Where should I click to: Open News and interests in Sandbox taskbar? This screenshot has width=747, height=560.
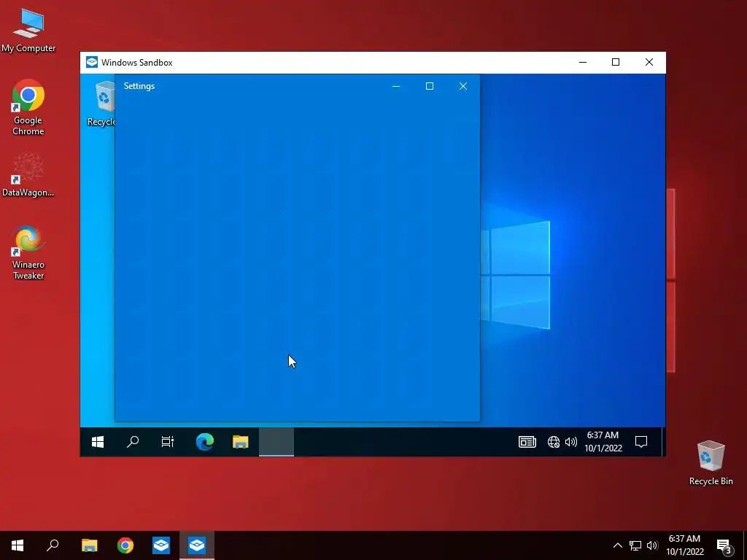pos(527,442)
